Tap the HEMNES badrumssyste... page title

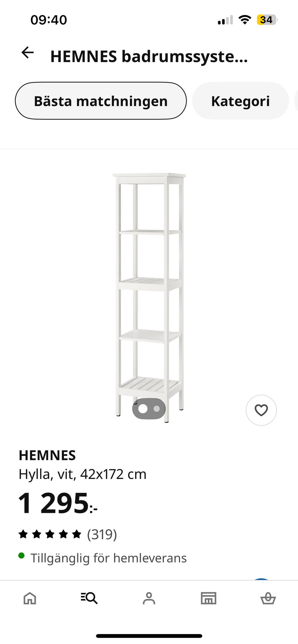pyautogui.click(x=149, y=56)
